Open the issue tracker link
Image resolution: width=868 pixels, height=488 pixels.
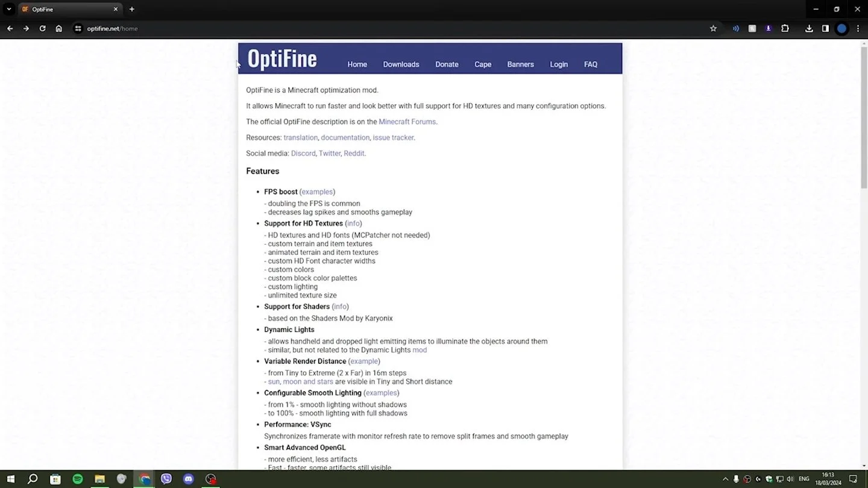pyautogui.click(x=393, y=138)
